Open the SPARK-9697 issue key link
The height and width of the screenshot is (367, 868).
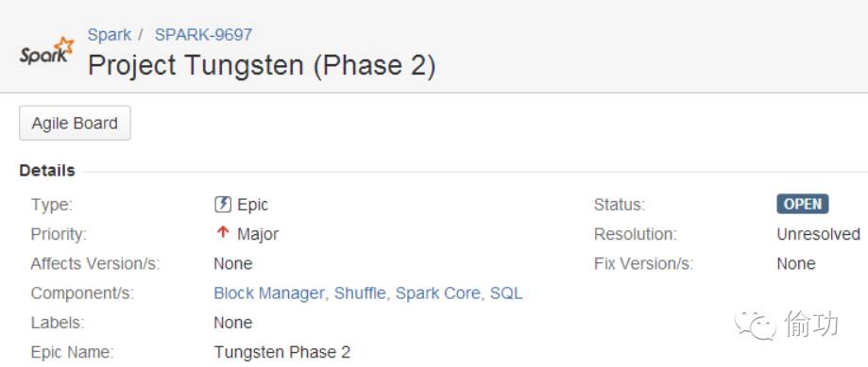[x=203, y=35]
